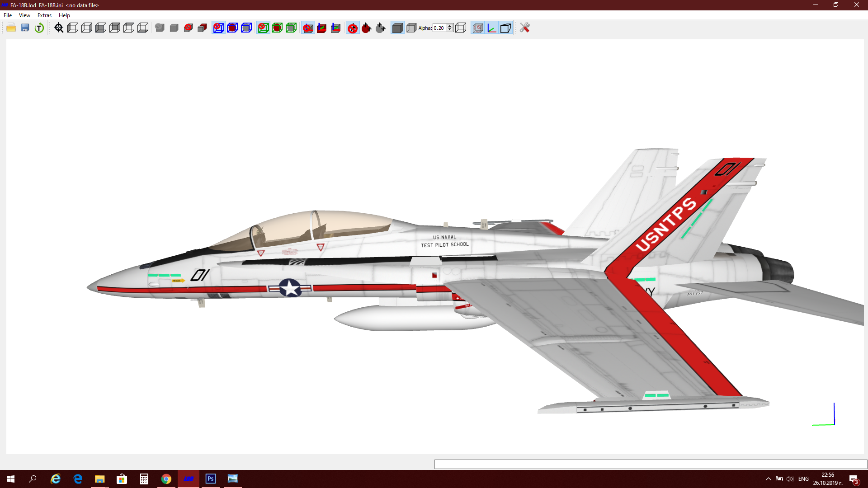This screenshot has width=868, height=488.
Task: Open Photoshop from the taskbar
Action: click(x=211, y=479)
